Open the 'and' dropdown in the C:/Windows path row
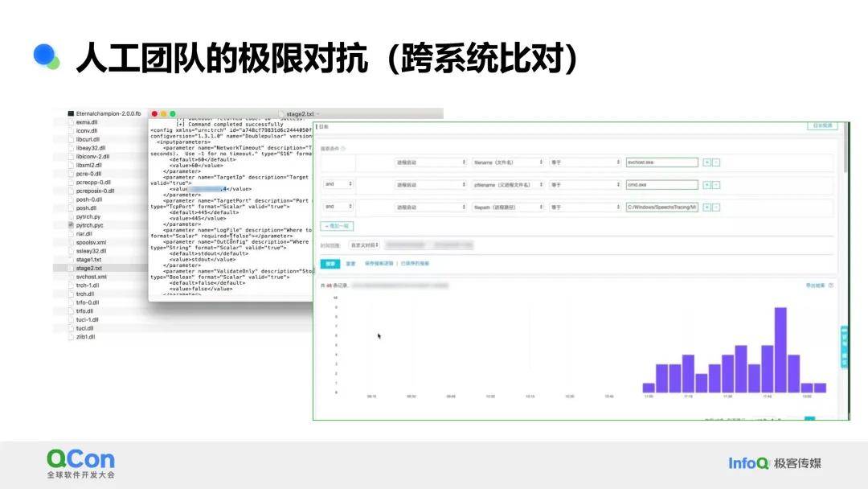868x489 pixels. click(x=338, y=207)
